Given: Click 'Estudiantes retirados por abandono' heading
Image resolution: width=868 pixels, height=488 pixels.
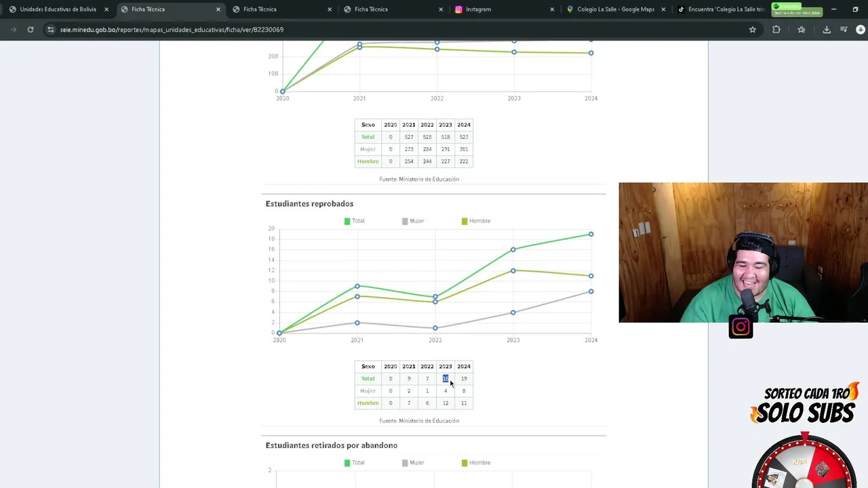Looking at the screenshot, I should (x=332, y=445).
